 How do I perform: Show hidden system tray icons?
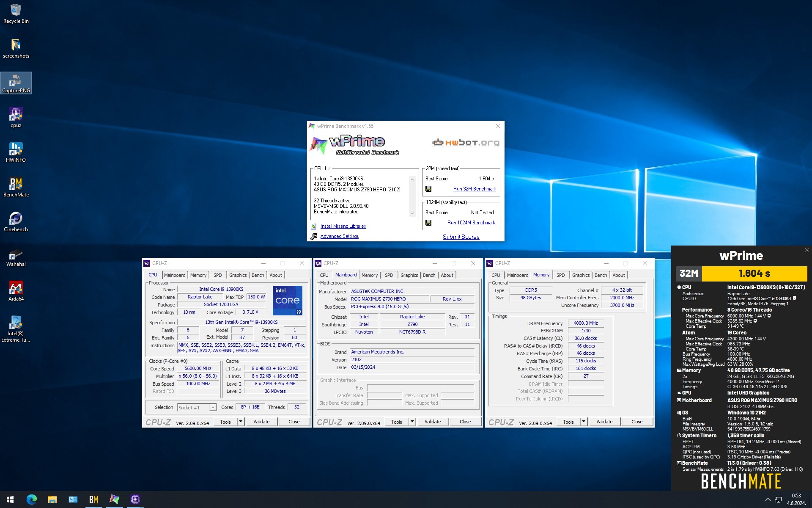[x=768, y=500]
